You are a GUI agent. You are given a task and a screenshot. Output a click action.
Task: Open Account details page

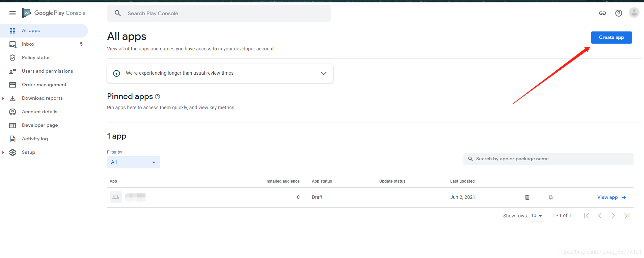[44, 112]
